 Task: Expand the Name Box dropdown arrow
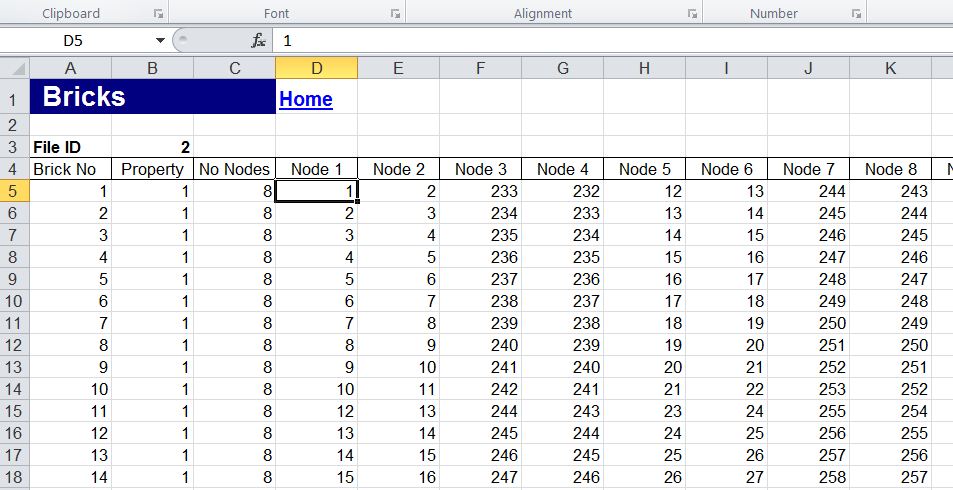(160, 41)
